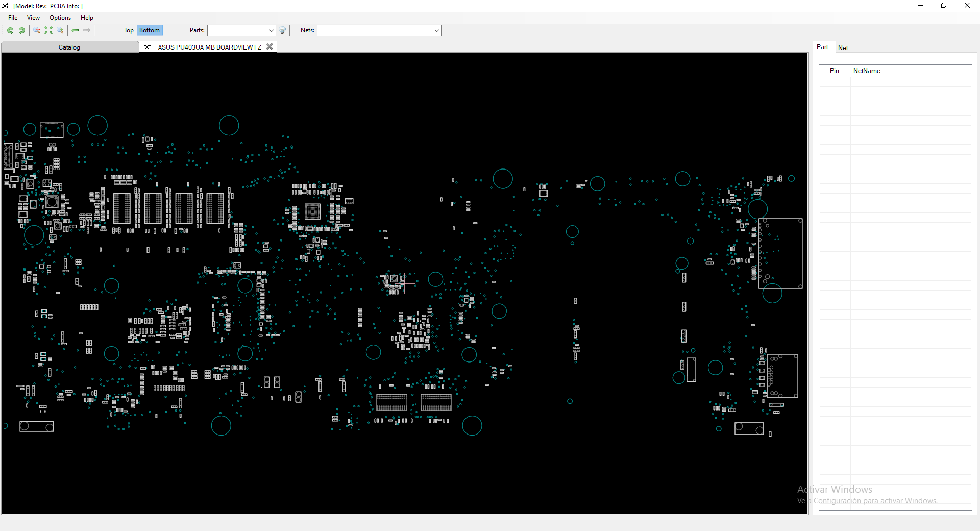The height and width of the screenshot is (531, 980).
Task: Fit the board to the window with the green arrows
Action: tap(48, 30)
